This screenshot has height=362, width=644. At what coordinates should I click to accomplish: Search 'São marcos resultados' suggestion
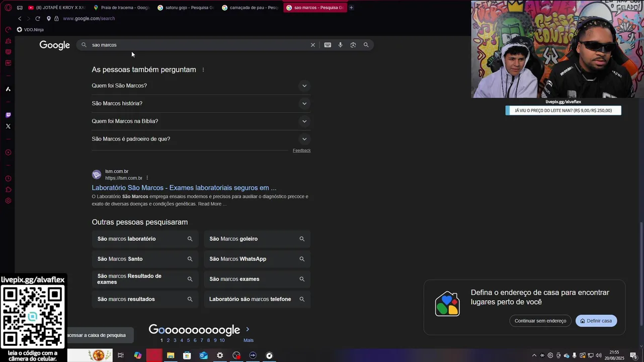(x=145, y=299)
